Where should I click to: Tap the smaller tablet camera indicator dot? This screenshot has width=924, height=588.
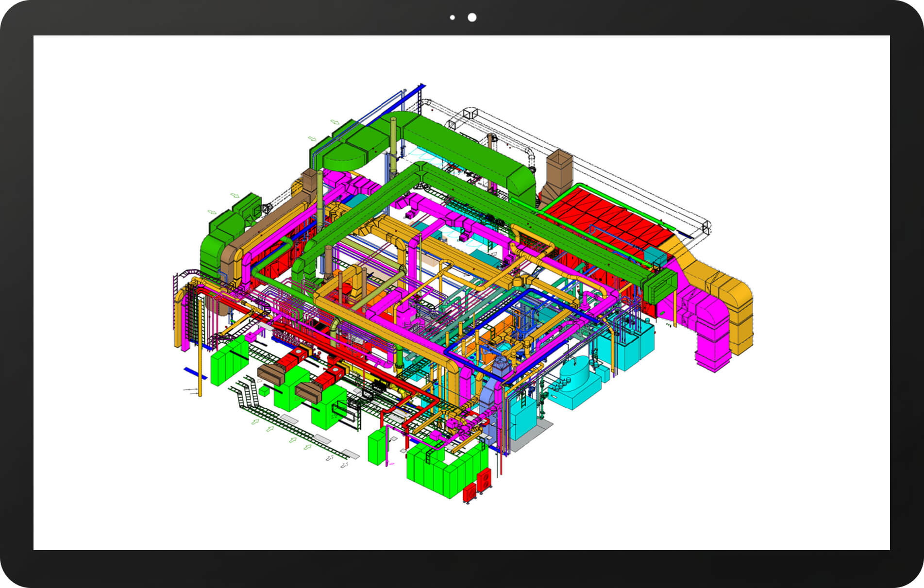[x=453, y=17]
